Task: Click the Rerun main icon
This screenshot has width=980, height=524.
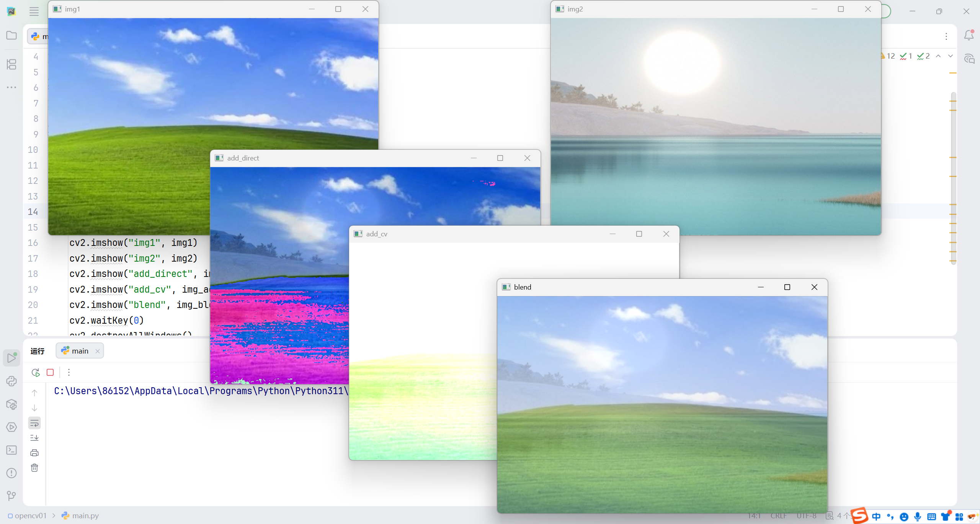Action: [x=36, y=372]
